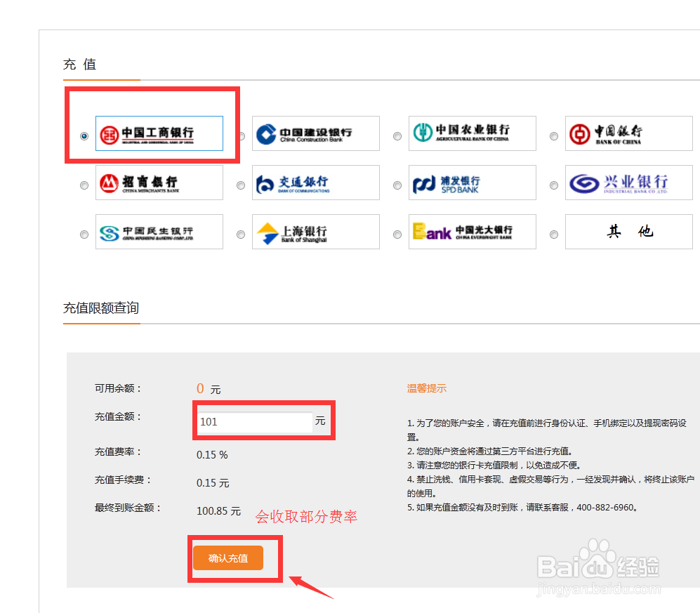Check the radio button for 交通银行
700x613 pixels.
(x=241, y=185)
